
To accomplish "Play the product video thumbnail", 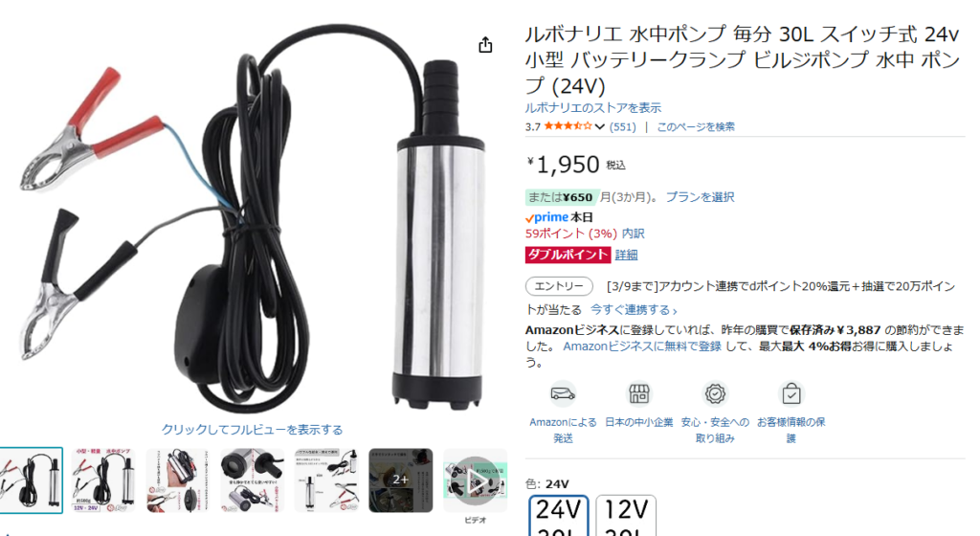I will [475, 480].
